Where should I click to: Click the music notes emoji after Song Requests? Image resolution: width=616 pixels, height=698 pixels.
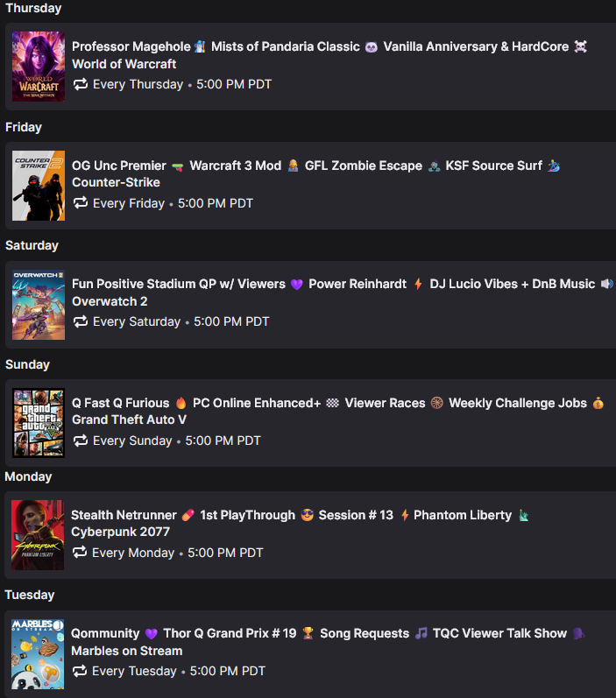point(421,633)
